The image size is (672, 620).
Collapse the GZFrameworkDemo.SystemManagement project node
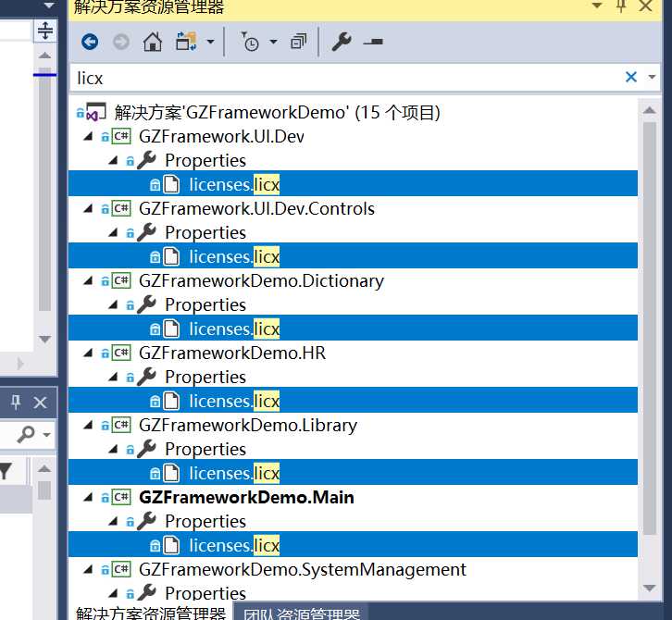(x=89, y=569)
